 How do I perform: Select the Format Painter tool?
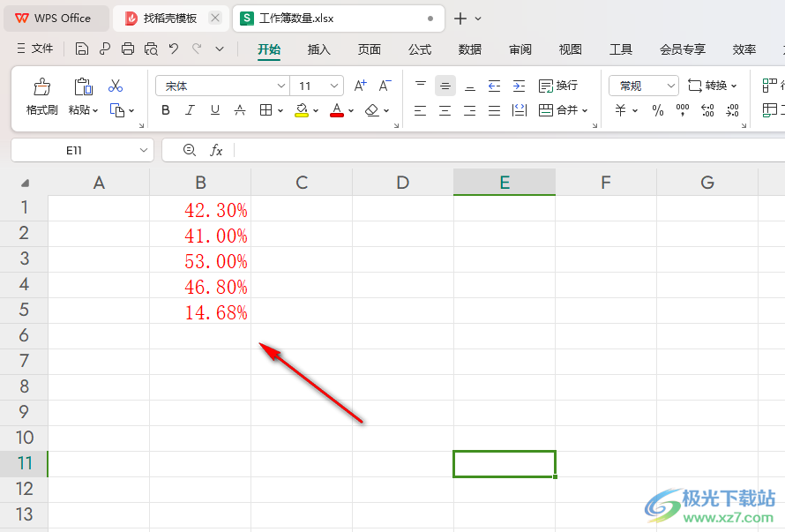click(42, 96)
